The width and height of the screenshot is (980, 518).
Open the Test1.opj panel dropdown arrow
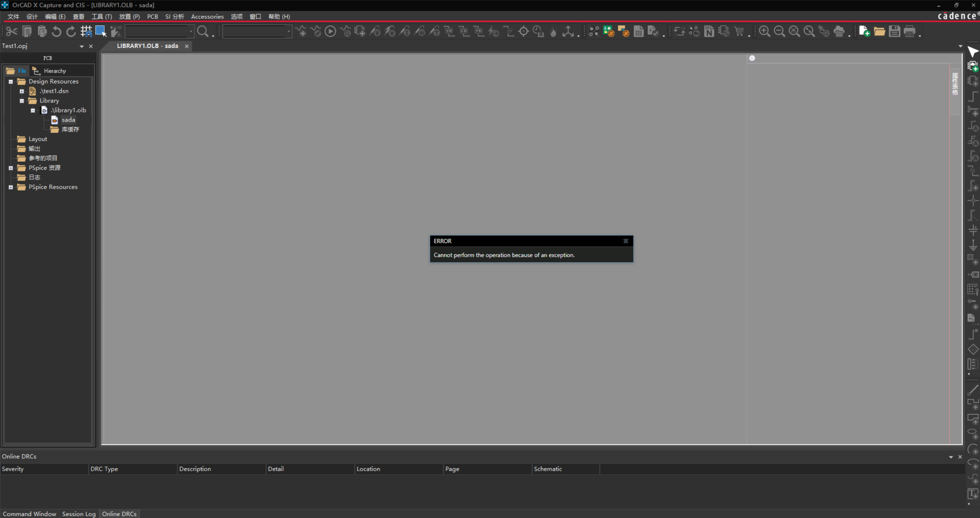pos(82,46)
